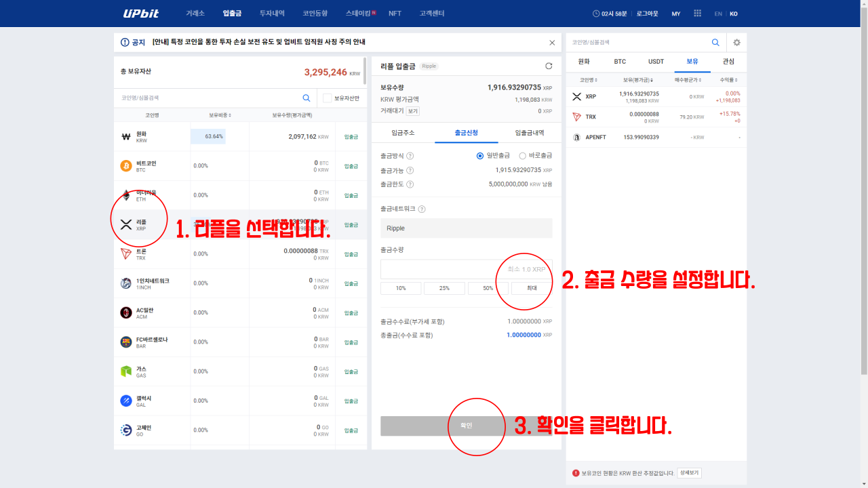
Task: Select the 관심 tab
Action: [728, 61]
